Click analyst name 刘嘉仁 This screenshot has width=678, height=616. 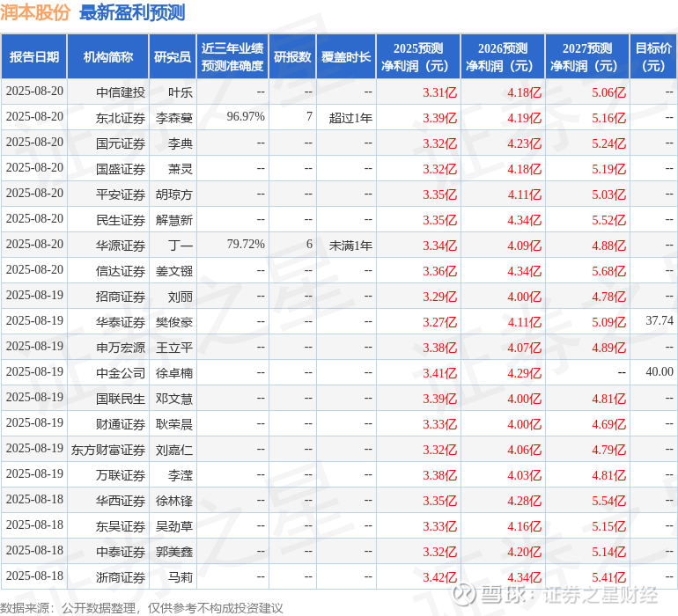click(174, 450)
